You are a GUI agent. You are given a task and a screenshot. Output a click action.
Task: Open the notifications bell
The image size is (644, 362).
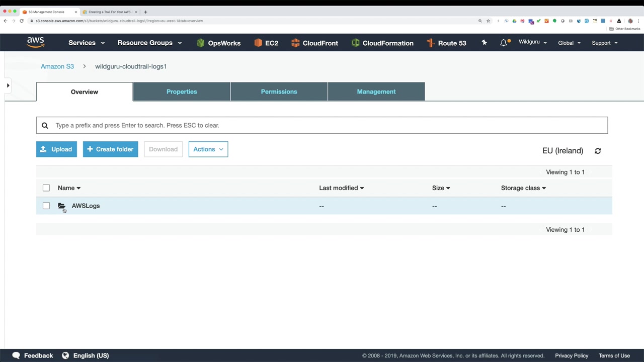[x=504, y=43]
